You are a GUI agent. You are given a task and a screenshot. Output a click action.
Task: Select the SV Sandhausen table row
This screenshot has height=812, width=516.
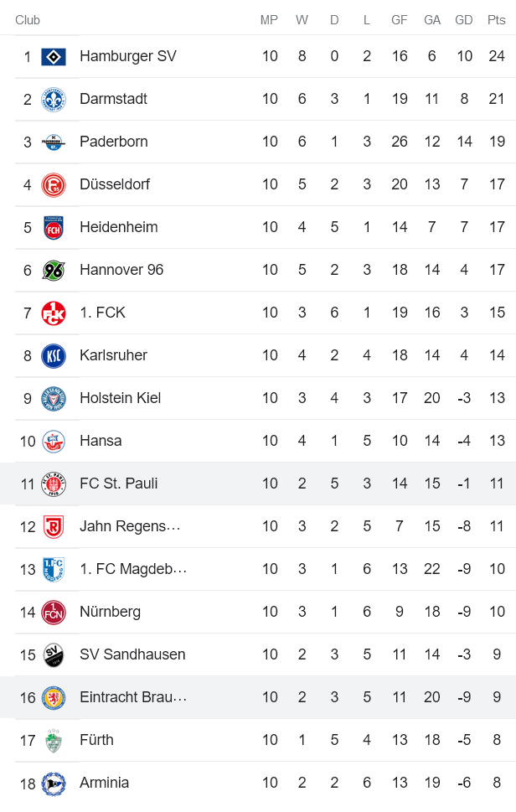(x=258, y=654)
